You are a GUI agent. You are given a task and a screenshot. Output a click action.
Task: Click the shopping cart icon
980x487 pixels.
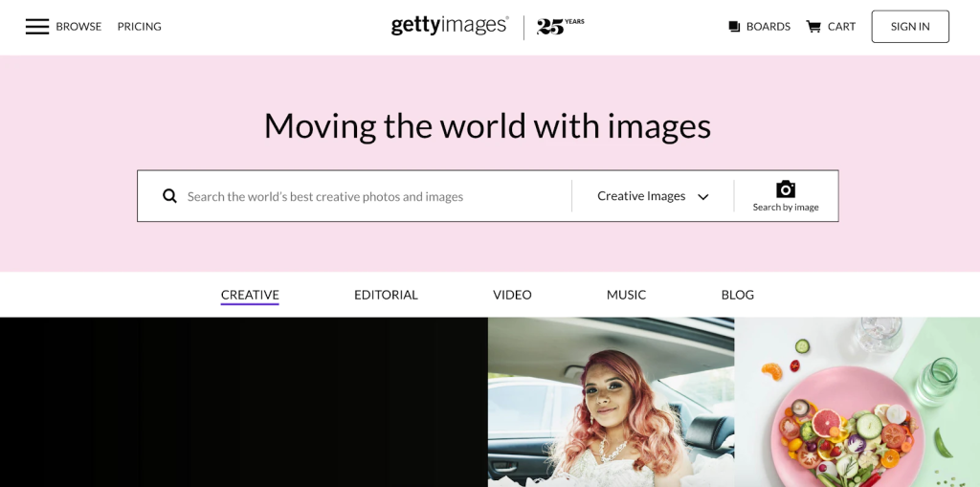tap(813, 26)
